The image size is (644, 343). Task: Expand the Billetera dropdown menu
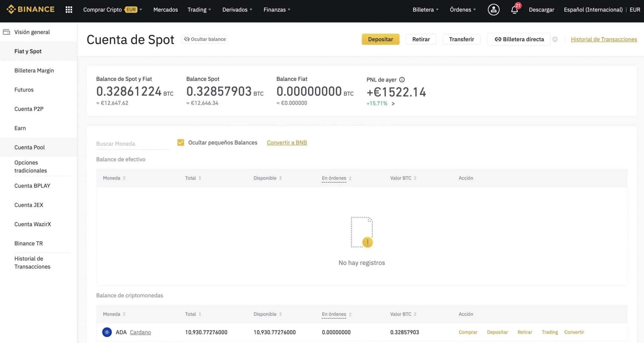click(426, 10)
